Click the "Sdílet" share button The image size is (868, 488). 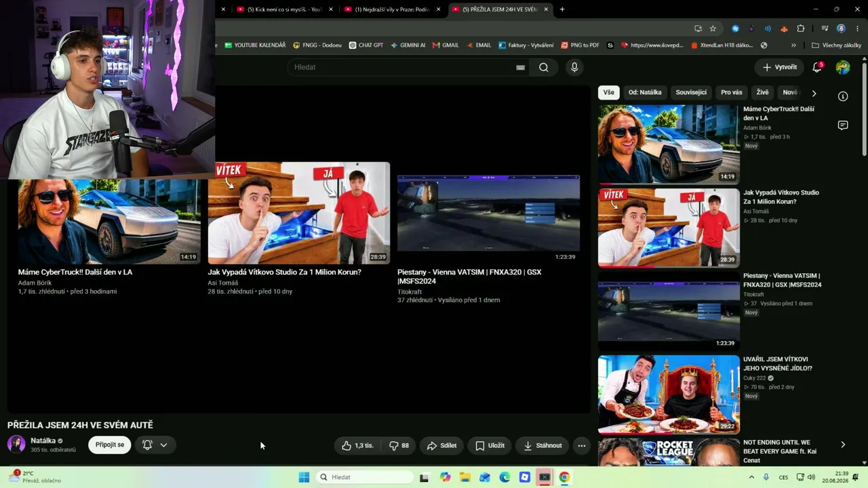point(441,445)
